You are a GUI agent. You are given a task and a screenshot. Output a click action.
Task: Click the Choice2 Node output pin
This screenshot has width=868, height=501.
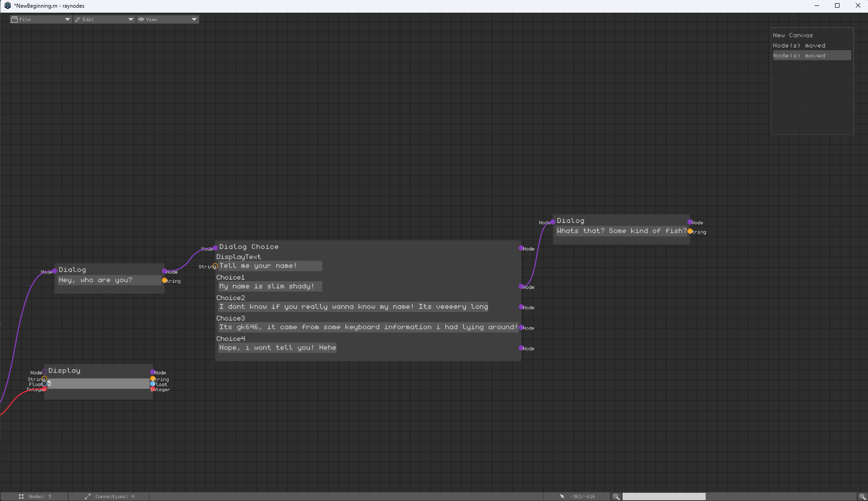521,307
